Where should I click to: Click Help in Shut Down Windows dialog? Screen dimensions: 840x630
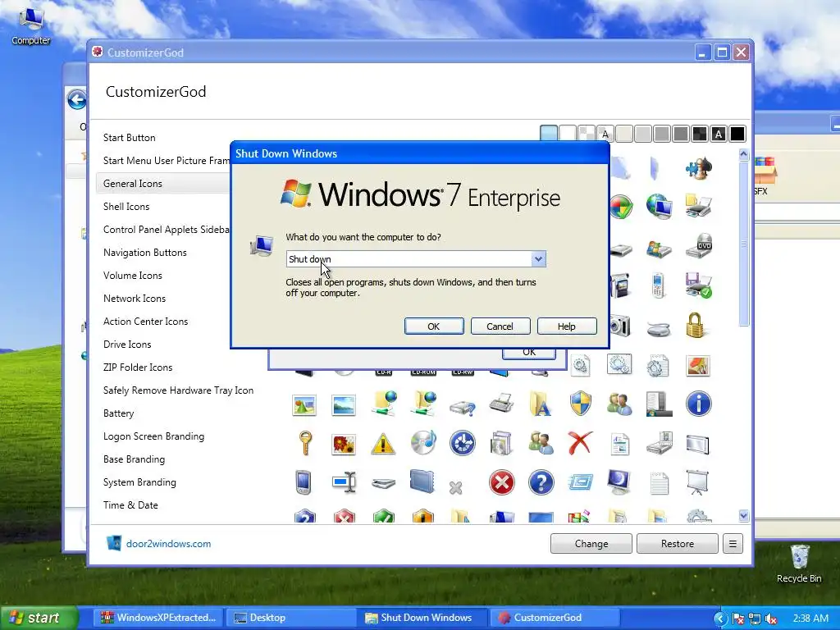coord(567,326)
